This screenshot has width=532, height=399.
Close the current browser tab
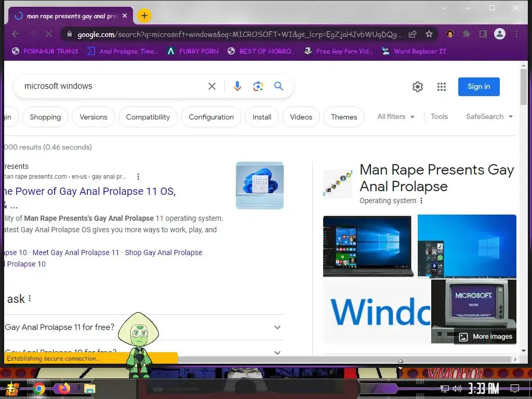coord(125,16)
